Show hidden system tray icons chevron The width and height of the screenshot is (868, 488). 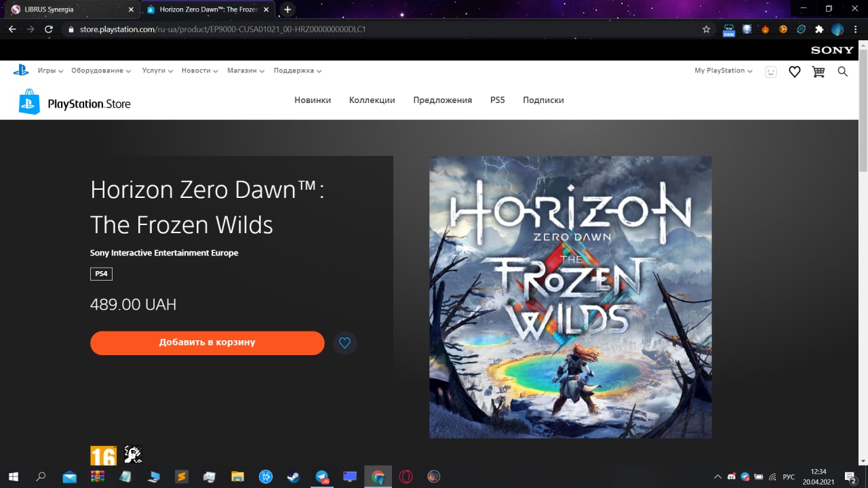click(x=717, y=477)
